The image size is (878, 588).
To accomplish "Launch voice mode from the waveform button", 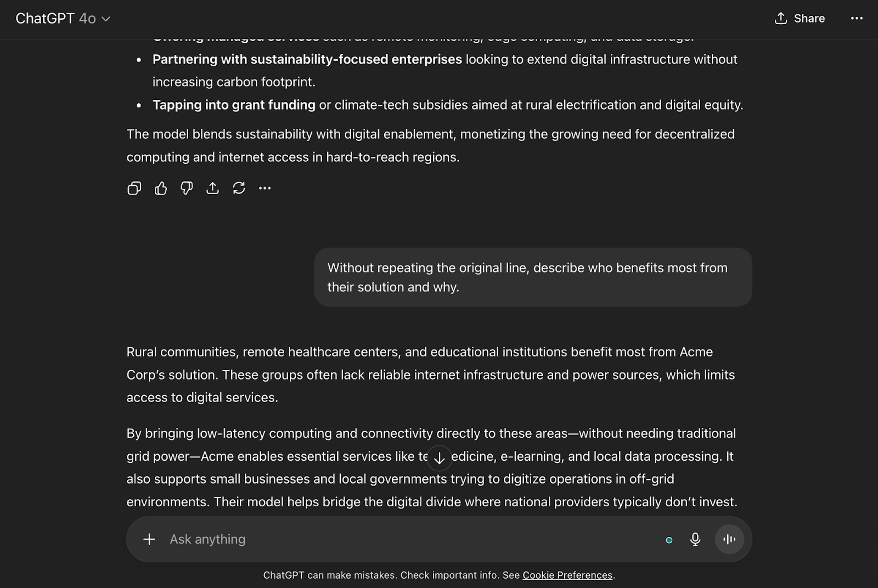I will [729, 539].
